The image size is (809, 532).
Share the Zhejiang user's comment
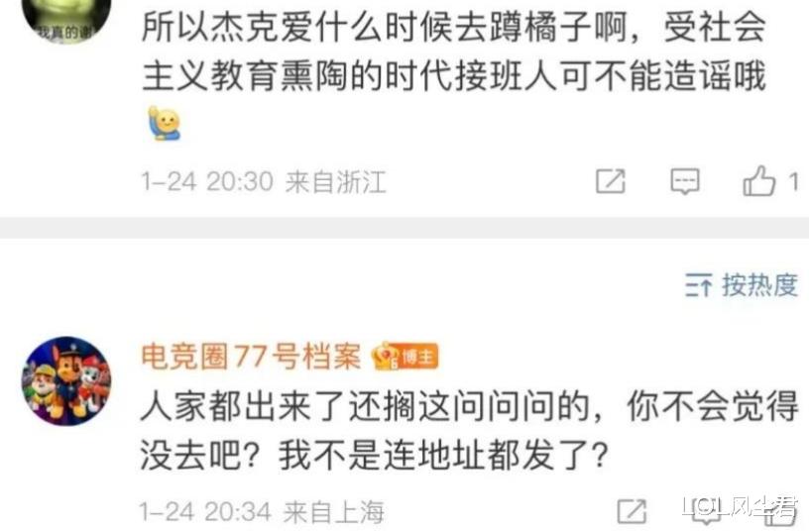[x=611, y=181]
